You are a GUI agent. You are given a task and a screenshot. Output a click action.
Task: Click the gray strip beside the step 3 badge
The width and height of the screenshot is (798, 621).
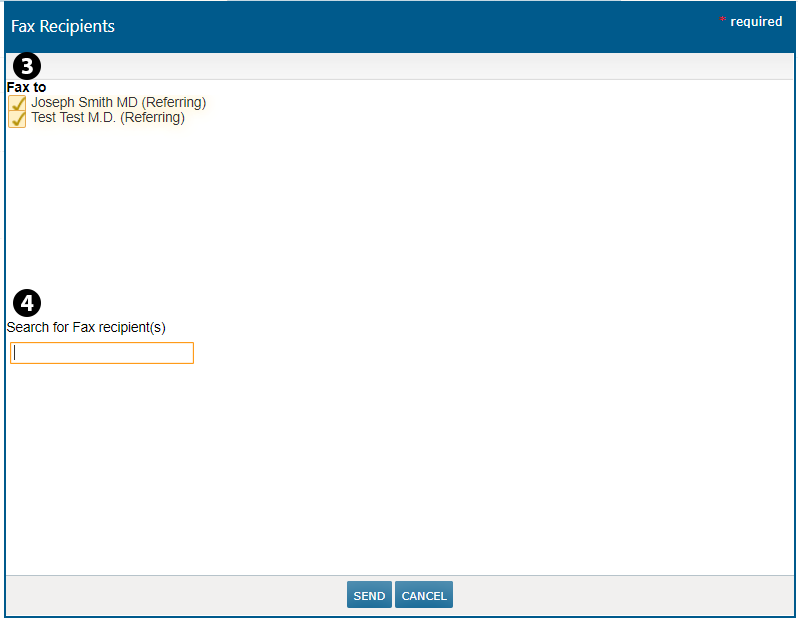pyautogui.click(x=400, y=66)
